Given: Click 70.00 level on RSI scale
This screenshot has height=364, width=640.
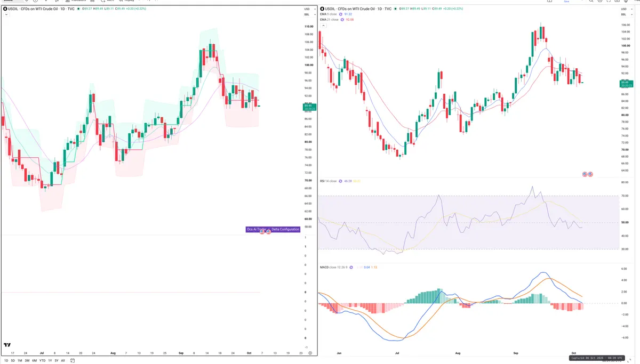Looking at the screenshot, I should [x=624, y=196].
